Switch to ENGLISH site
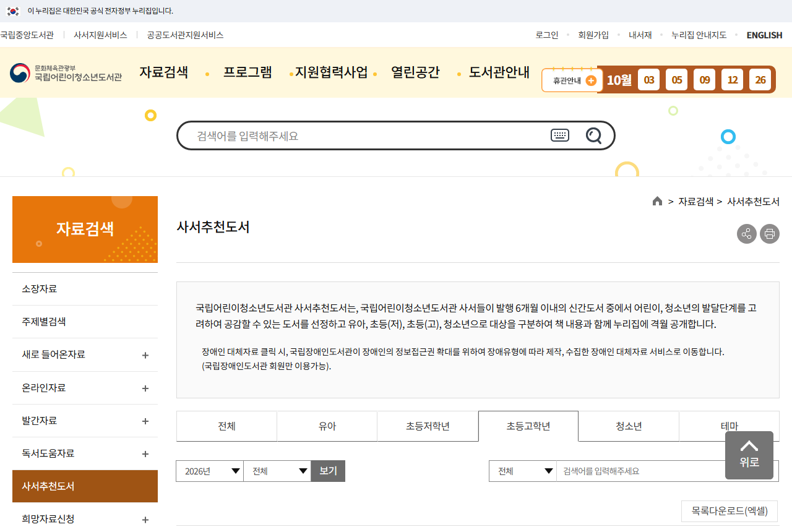 click(x=765, y=35)
